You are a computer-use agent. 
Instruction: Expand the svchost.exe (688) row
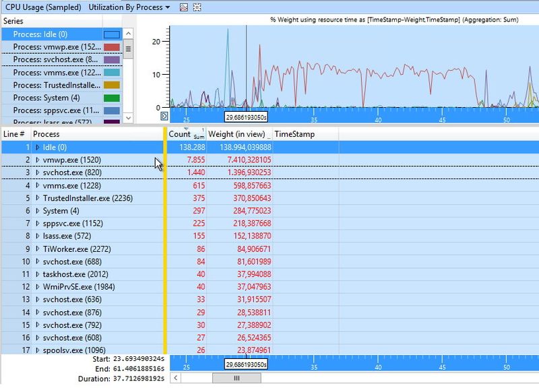(38, 261)
